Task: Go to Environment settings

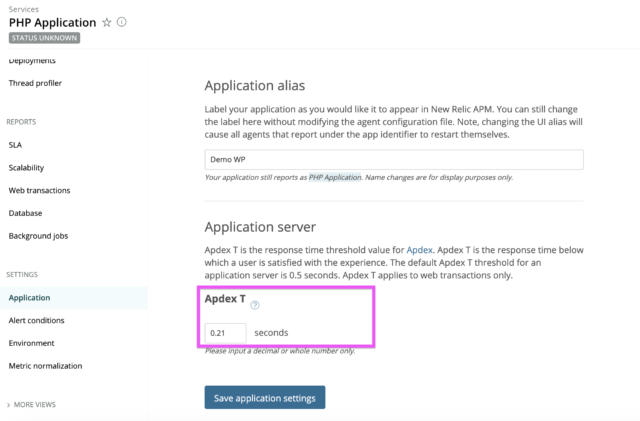Action: (31, 343)
